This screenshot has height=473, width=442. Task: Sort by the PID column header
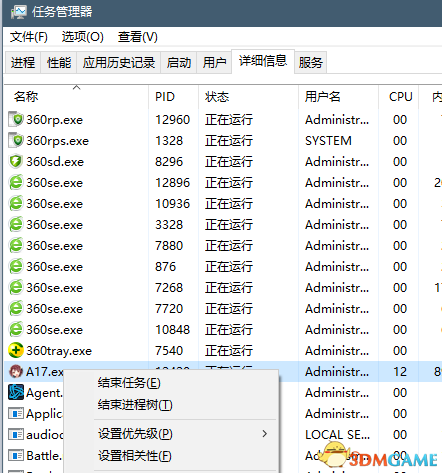pyautogui.click(x=165, y=97)
